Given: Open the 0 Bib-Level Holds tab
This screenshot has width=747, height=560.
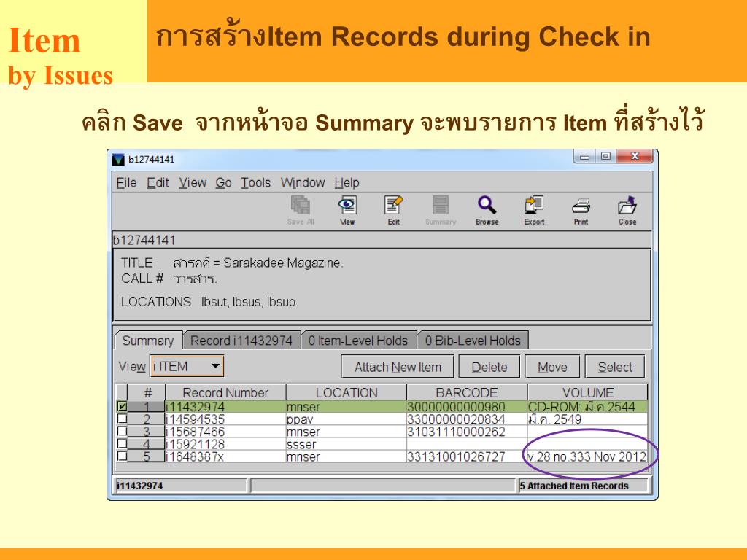Looking at the screenshot, I should (x=473, y=341).
